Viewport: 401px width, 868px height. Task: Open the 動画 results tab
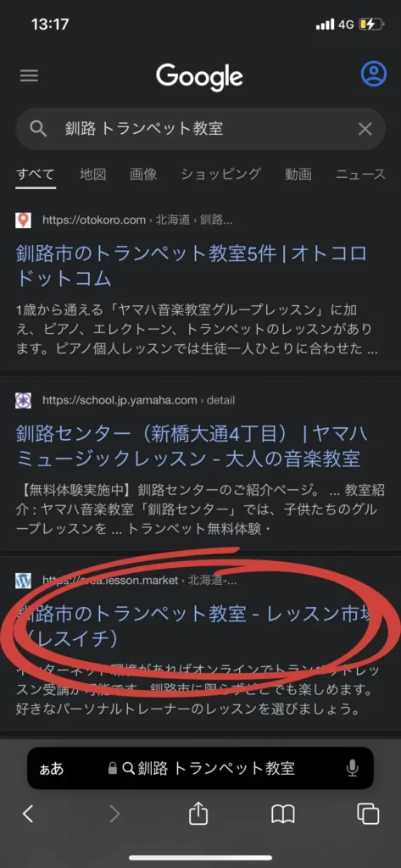[x=298, y=174]
